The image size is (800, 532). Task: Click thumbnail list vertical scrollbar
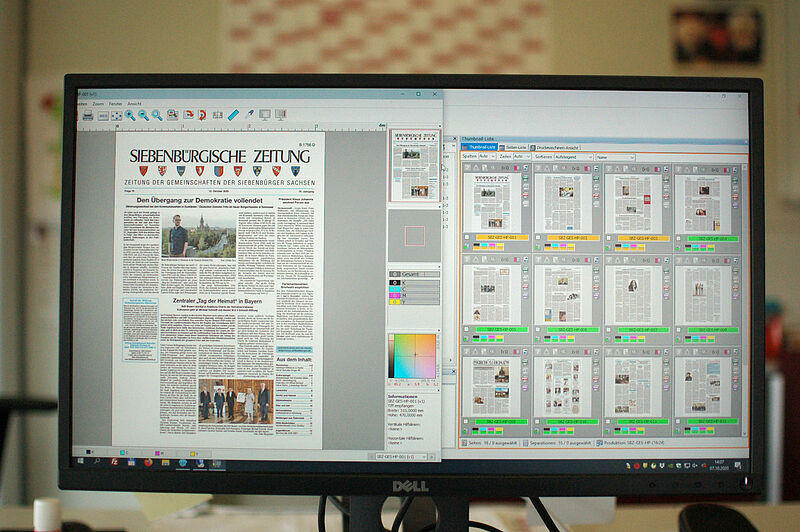click(745, 299)
